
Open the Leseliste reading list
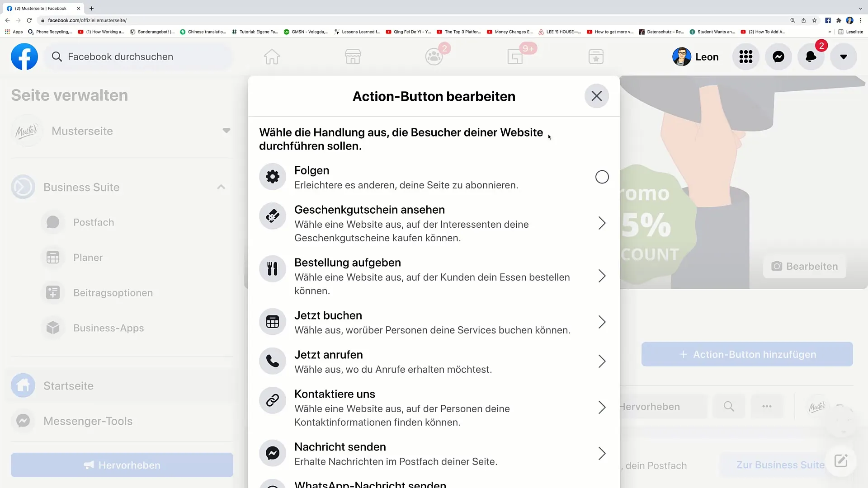point(850,32)
